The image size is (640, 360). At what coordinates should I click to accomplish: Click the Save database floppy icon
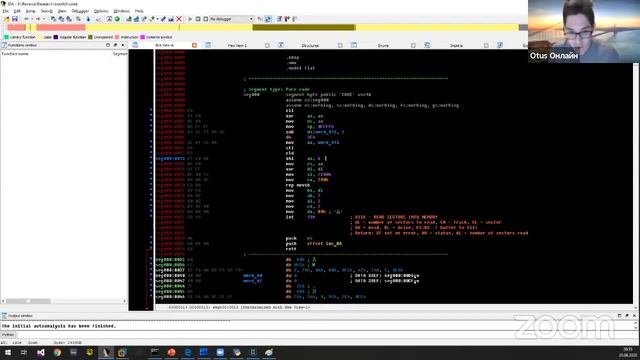[15, 19]
